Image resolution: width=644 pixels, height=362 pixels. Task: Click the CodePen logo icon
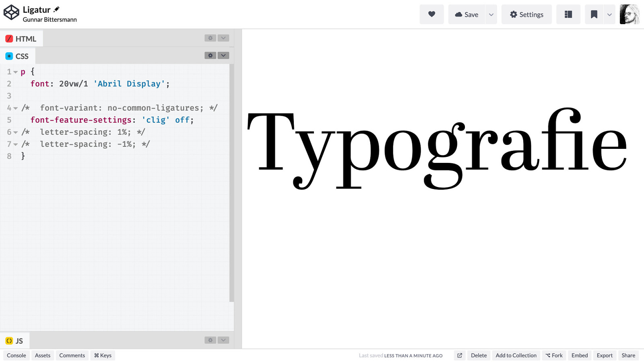(x=11, y=12)
